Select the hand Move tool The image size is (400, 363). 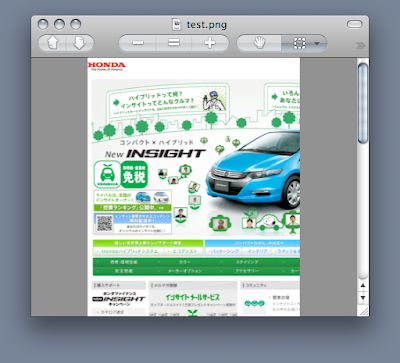coord(259,43)
